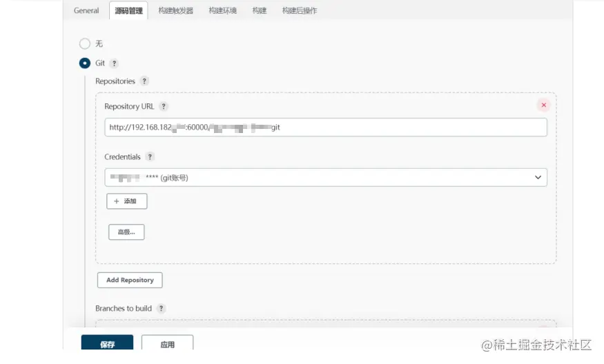Image resolution: width=604 pixels, height=364 pixels.
Task: Open help icon for Branches to build
Action: 161,308
